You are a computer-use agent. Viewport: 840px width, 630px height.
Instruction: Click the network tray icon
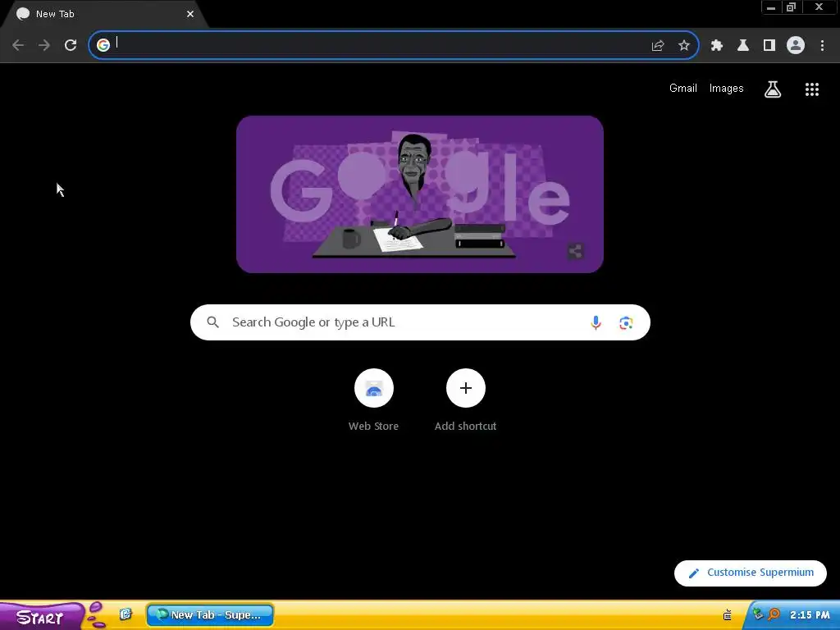tap(757, 614)
